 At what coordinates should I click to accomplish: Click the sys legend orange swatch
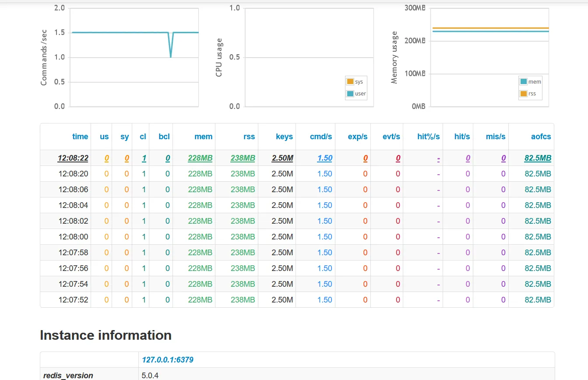pyautogui.click(x=350, y=81)
